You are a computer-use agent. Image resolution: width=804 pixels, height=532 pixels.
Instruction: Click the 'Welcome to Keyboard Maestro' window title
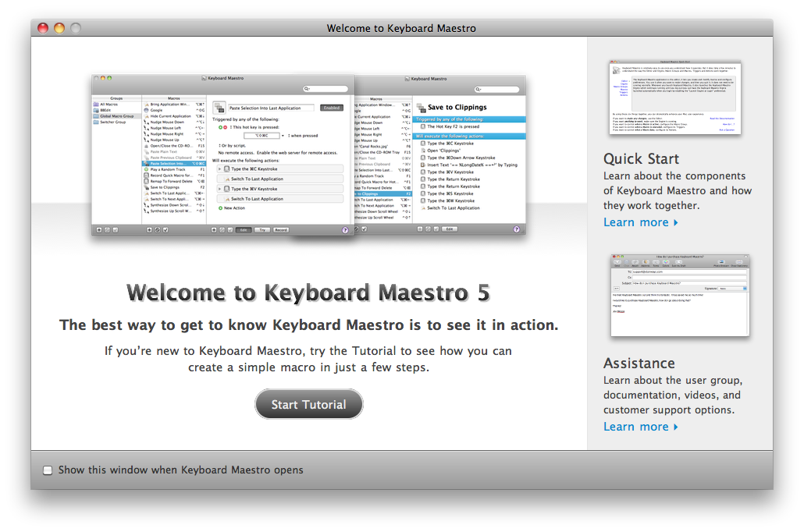pos(401,28)
